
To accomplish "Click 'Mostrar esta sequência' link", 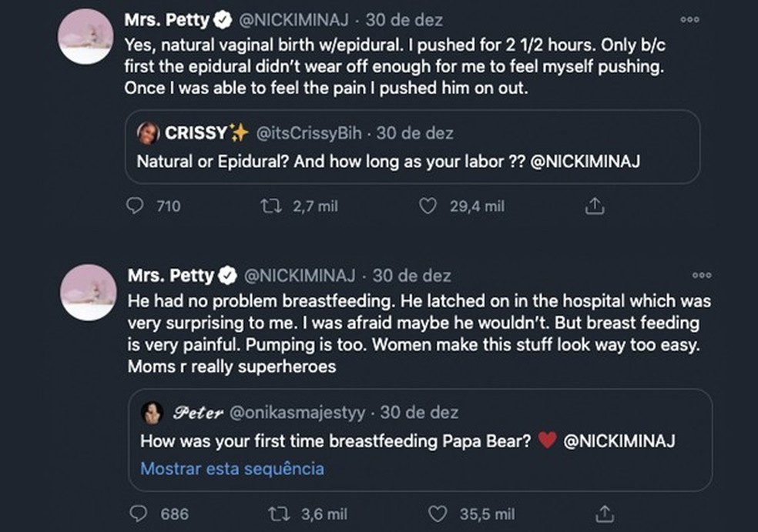I will coord(231,468).
